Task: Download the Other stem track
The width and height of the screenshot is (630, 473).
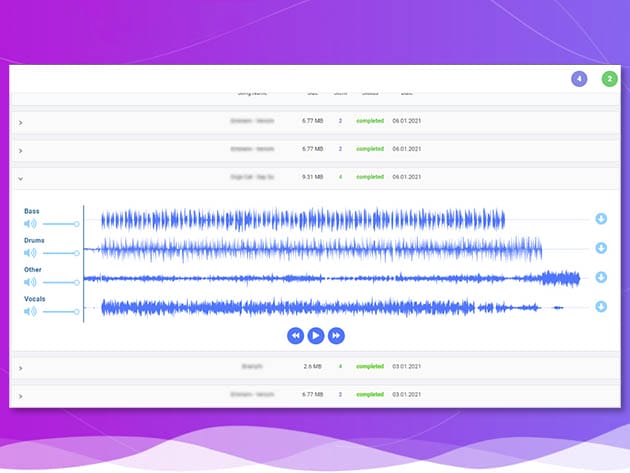Action: click(601, 277)
